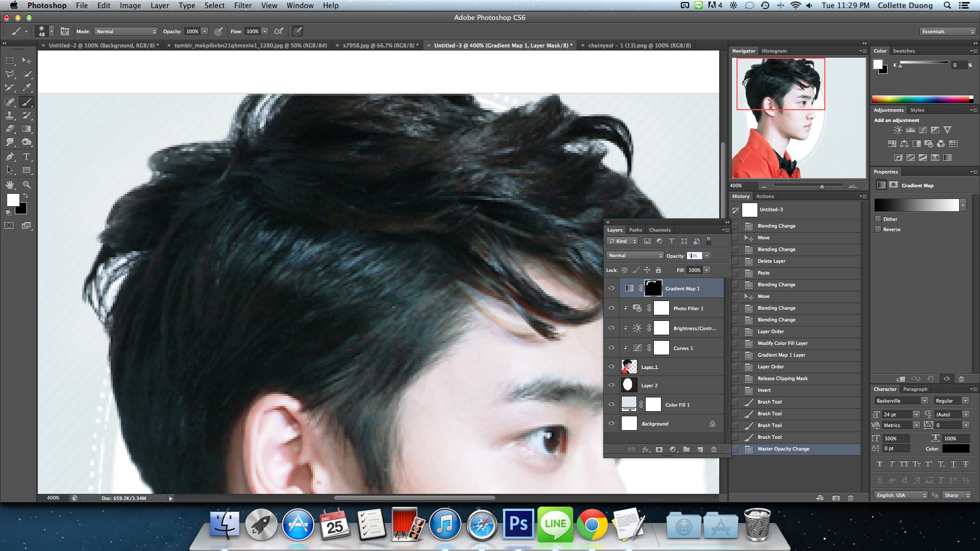Open the Baskerville font family dropdown

pyautogui.click(x=901, y=401)
